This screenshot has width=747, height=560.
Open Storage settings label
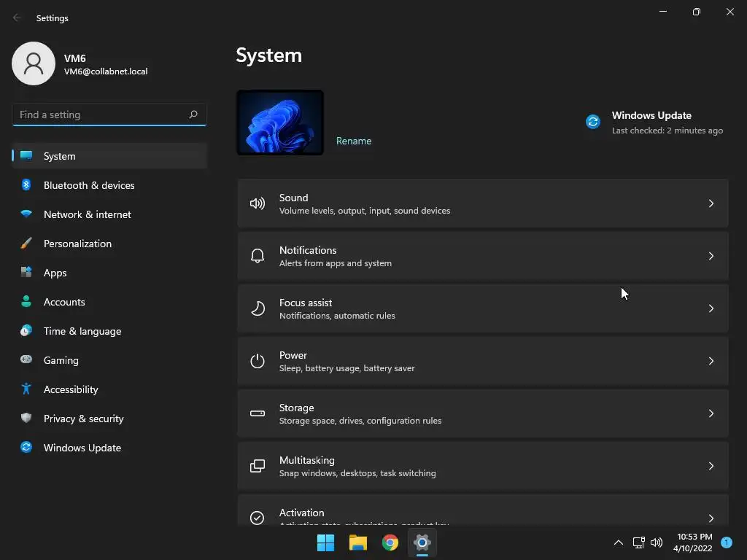(296, 408)
